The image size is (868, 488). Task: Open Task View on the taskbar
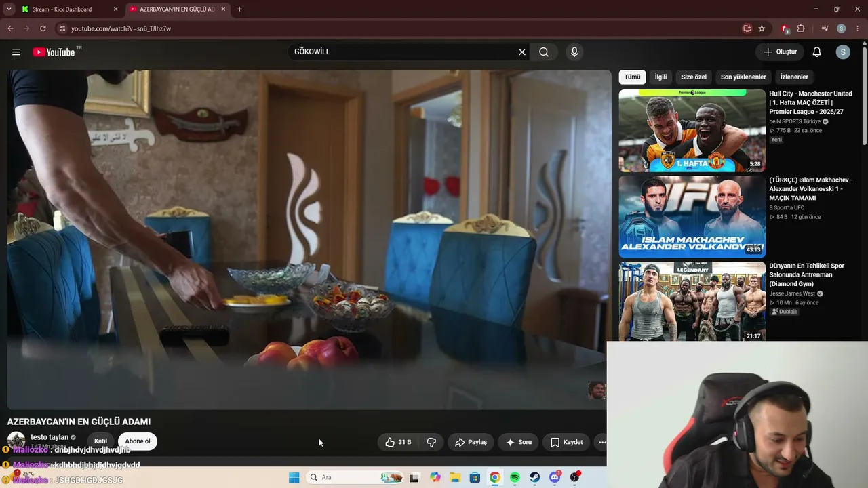click(x=414, y=477)
